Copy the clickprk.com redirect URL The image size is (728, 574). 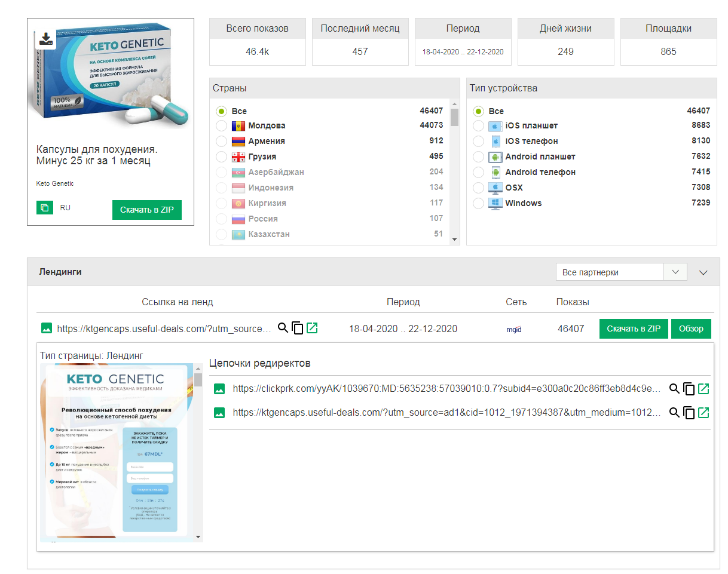coord(689,389)
